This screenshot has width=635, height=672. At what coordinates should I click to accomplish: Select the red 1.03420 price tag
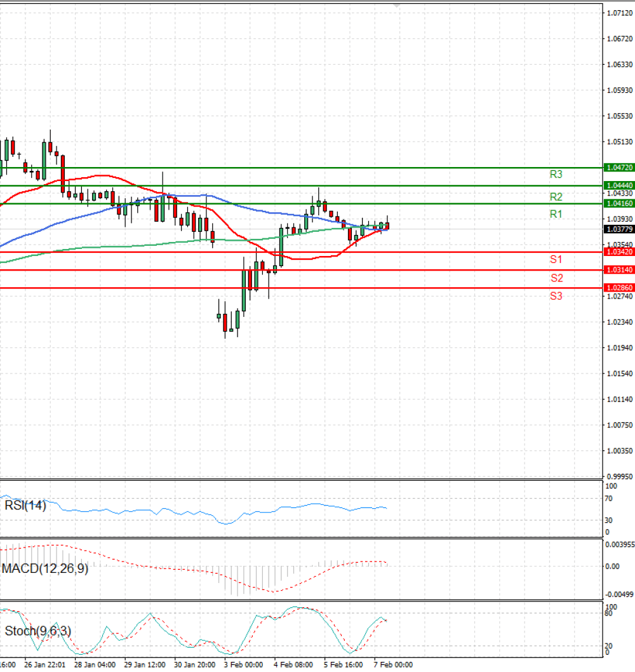[618, 252]
